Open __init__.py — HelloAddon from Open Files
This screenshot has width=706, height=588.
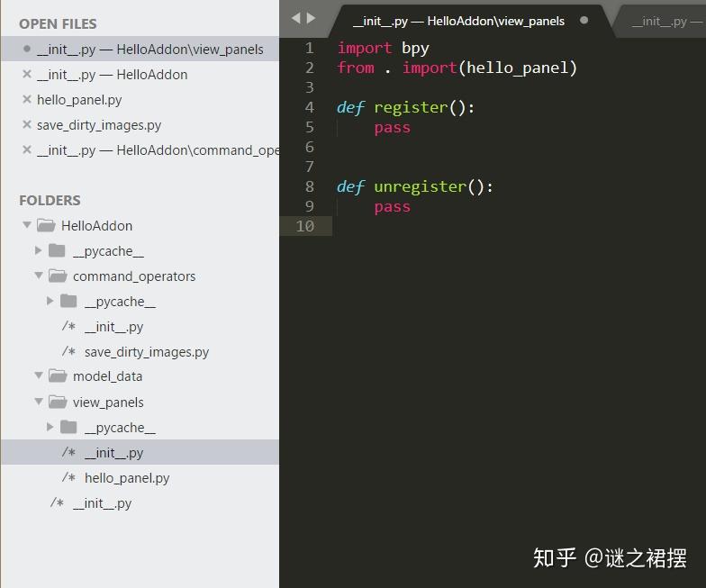point(112,74)
